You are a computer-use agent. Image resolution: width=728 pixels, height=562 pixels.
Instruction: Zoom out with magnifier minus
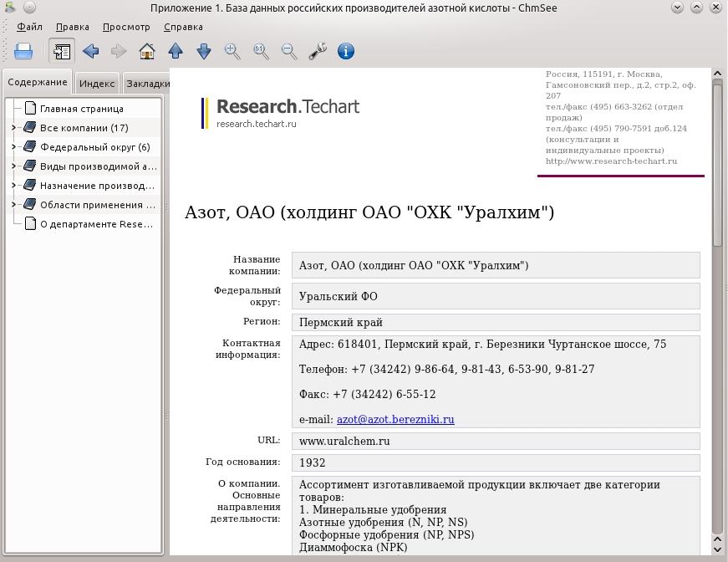coord(289,51)
